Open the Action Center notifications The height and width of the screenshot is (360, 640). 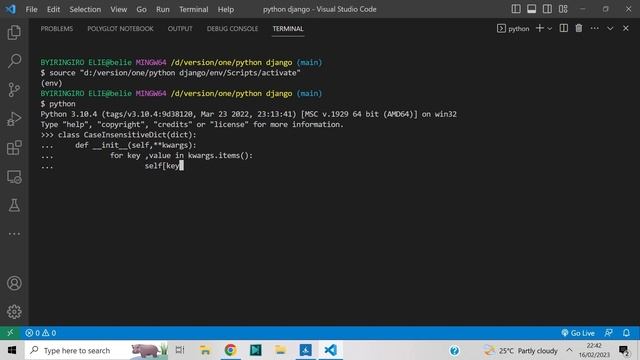click(624, 350)
